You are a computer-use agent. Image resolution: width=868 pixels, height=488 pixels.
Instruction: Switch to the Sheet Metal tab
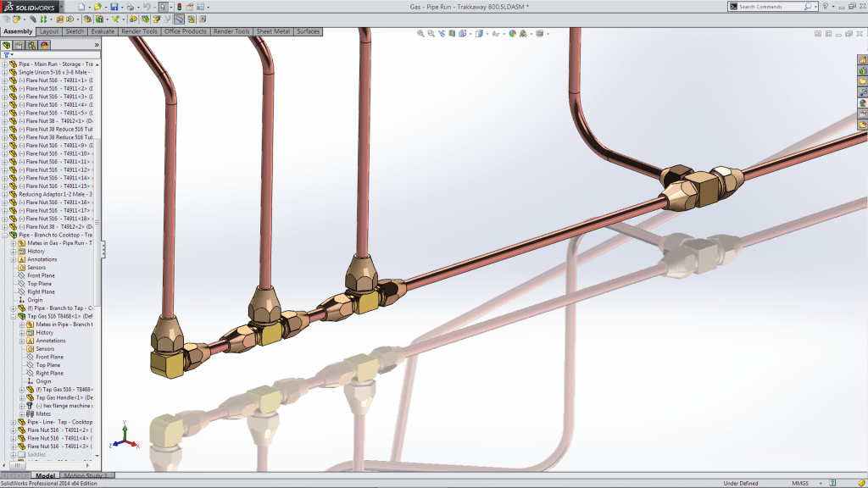click(x=275, y=30)
